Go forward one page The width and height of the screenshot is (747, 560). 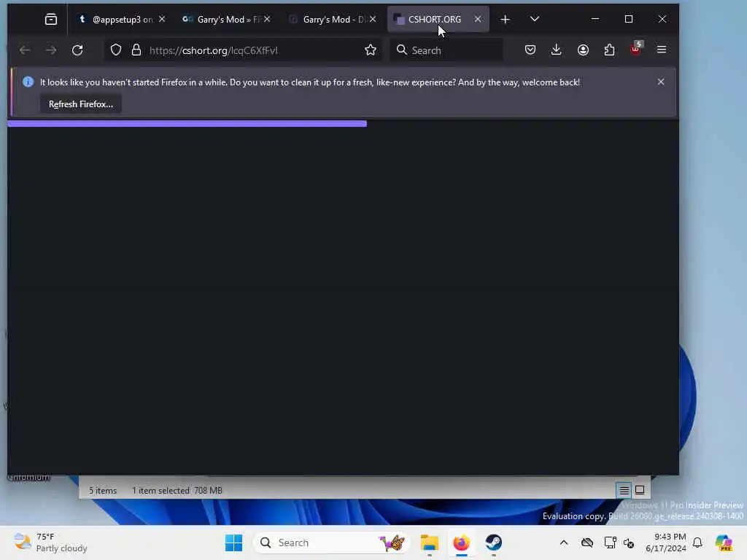coord(51,50)
